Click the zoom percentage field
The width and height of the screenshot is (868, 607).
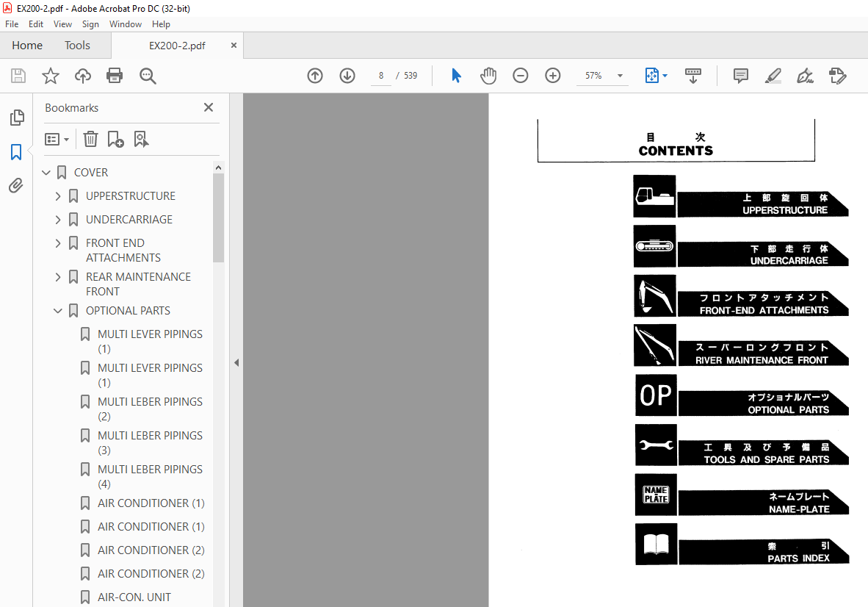point(593,75)
